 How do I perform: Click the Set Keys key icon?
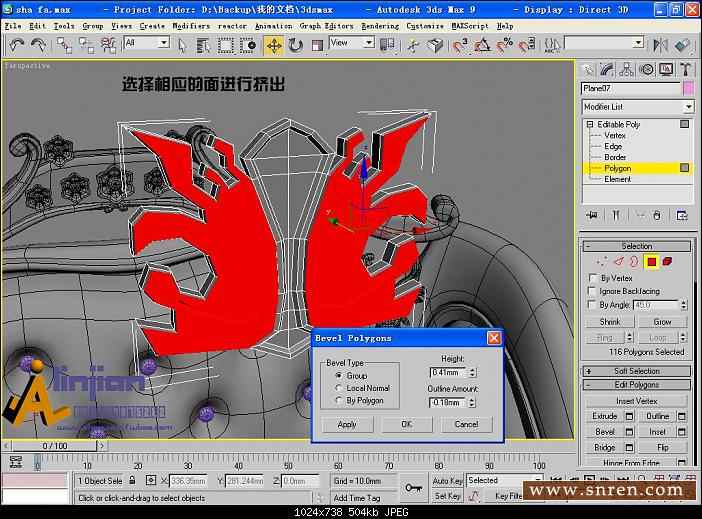[413, 487]
